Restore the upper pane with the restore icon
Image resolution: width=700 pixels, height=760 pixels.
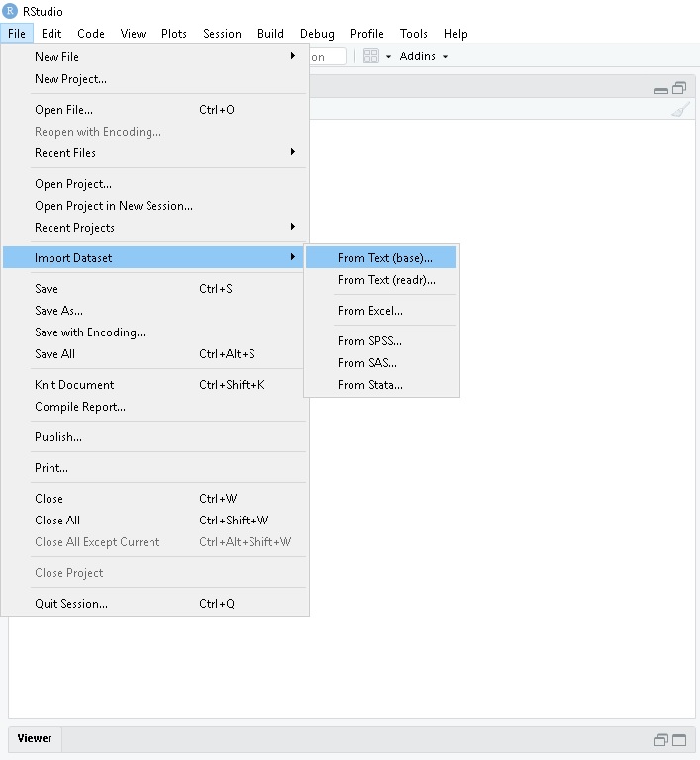pos(679,88)
